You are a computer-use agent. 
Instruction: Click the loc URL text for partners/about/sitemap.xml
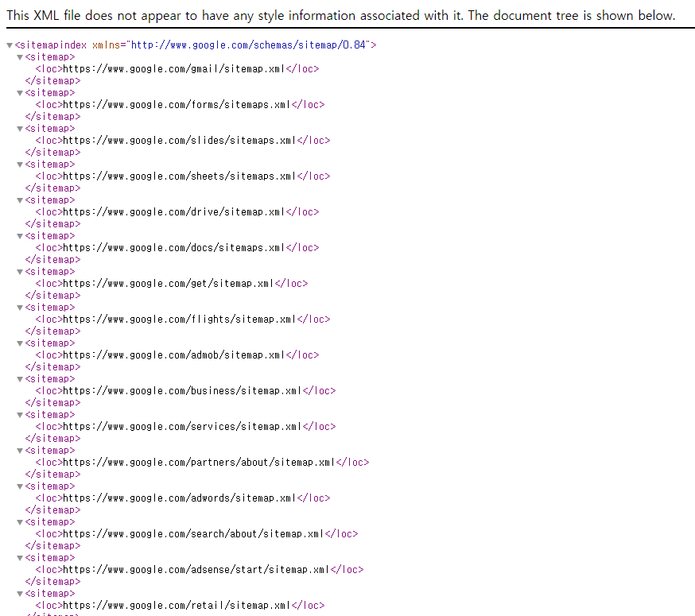tap(199, 463)
